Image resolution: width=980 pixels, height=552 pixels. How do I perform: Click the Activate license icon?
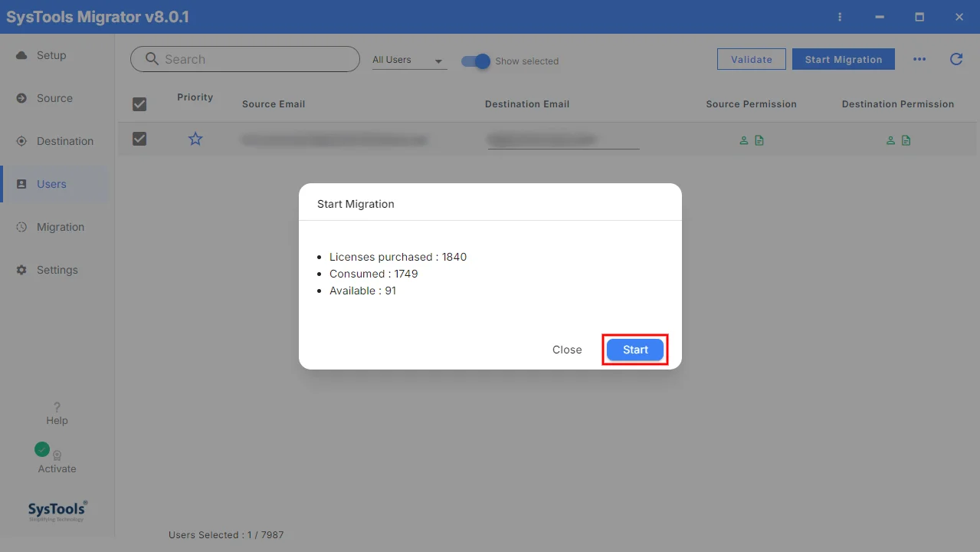click(57, 455)
